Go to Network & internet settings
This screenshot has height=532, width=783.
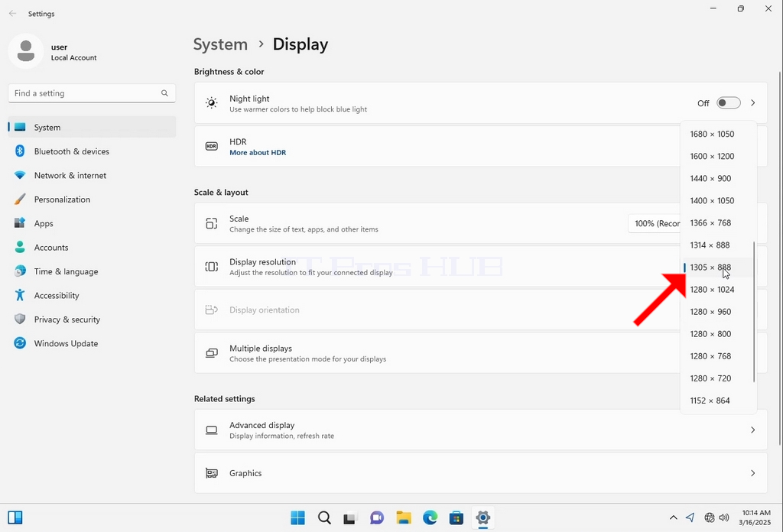click(x=92, y=175)
